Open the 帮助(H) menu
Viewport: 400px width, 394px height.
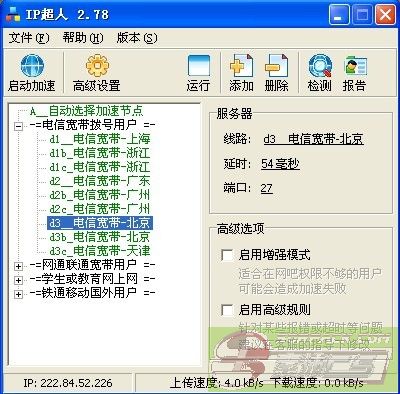83,38
